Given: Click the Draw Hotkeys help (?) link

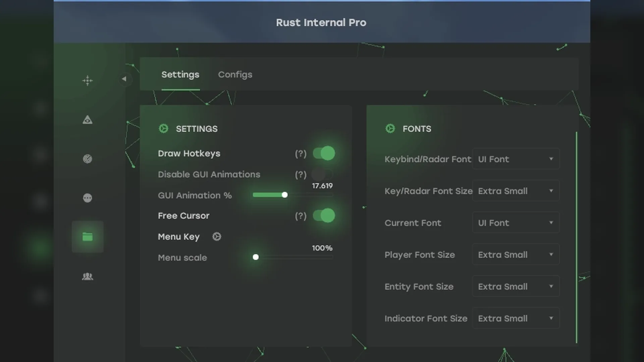Looking at the screenshot, I should coord(301,154).
